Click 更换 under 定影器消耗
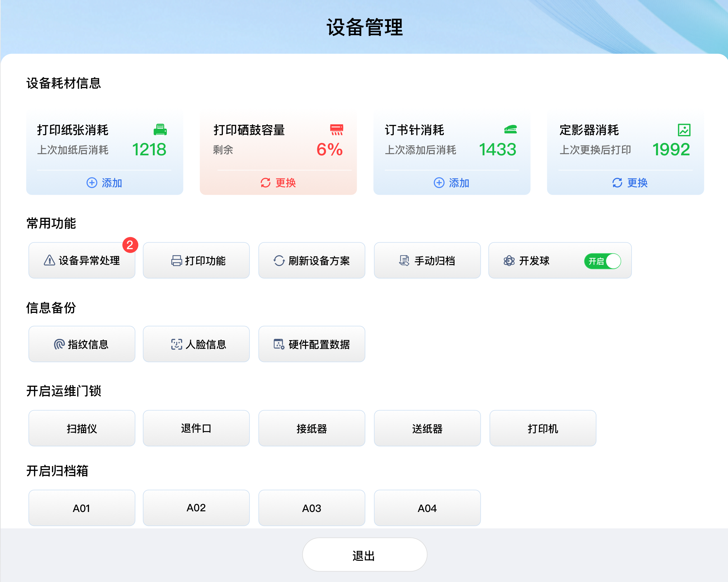This screenshot has height=582, width=728. tap(630, 183)
